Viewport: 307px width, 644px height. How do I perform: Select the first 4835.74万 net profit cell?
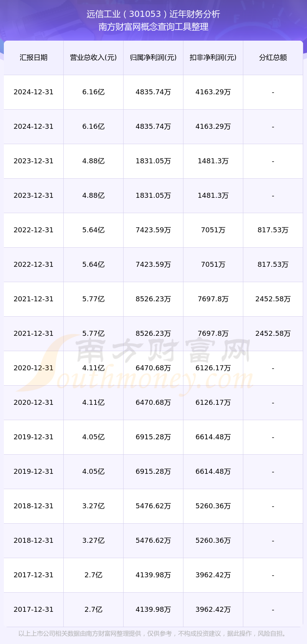153,92
